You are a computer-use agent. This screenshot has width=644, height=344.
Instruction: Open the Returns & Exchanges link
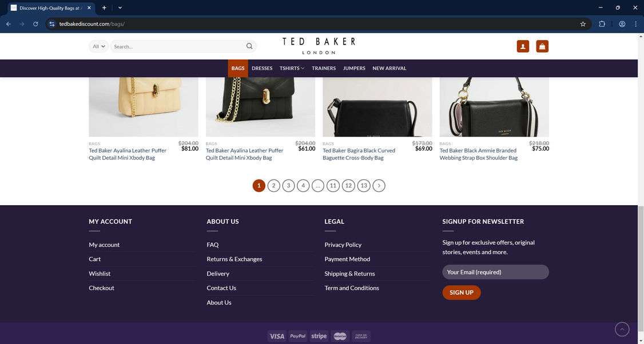(234, 259)
